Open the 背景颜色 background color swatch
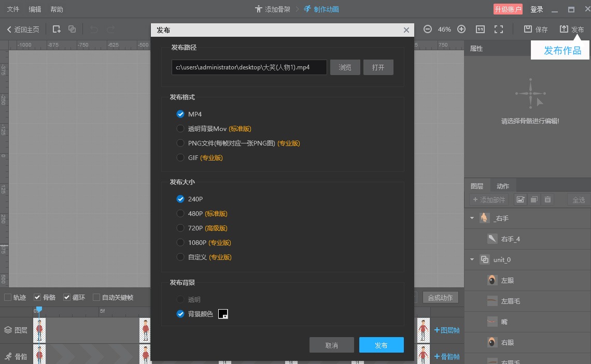The width and height of the screenshot is (591, 364). 223,313
